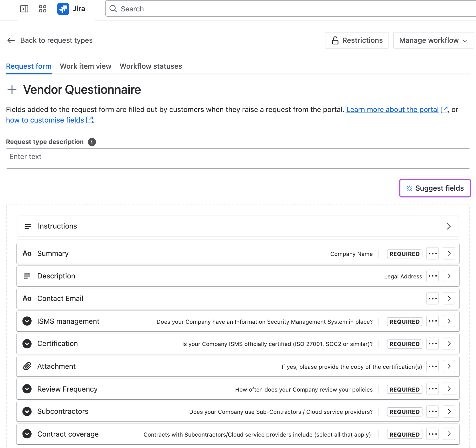Viewport: 476px width, 448px height.
Task: Open the Restrictions button
Action: click(357, 40)
